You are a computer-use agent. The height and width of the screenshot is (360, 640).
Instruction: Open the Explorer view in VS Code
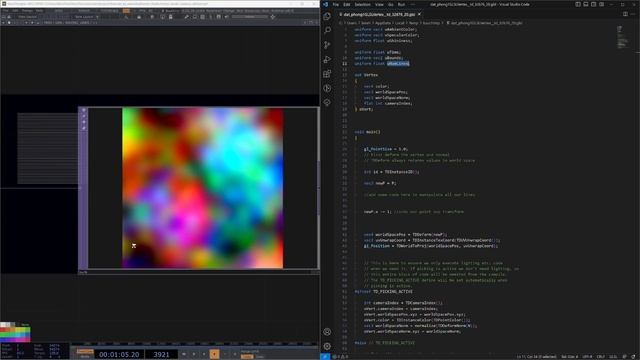click(x=327, y=16)
